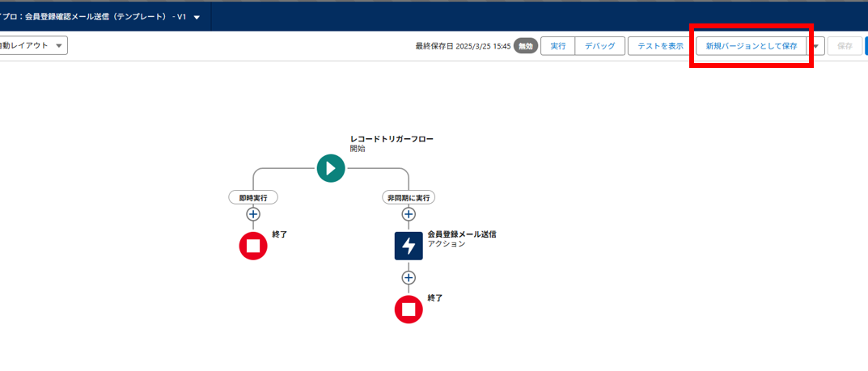Click the 非同期に実行 path label
Image resolution: width=868 pixels, height=371 pixels.
pos(409,197)
